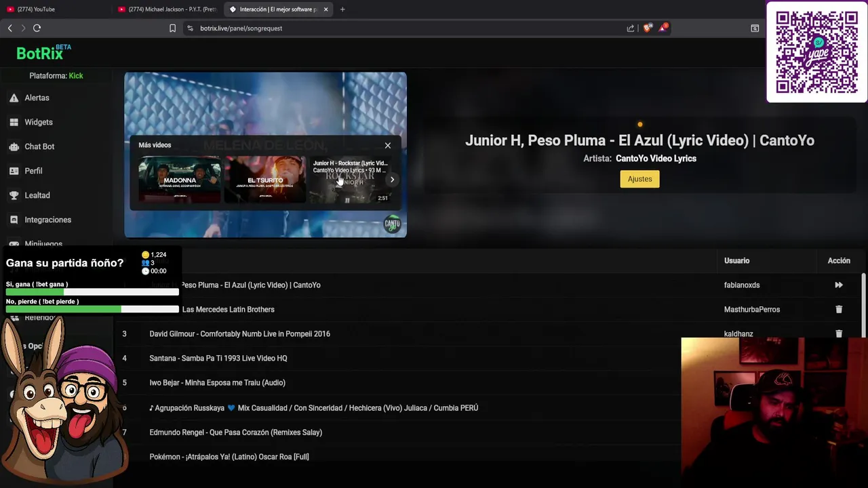Click the No, pierde poll progress bar
The image size is (868, 488).
point(92,309)
